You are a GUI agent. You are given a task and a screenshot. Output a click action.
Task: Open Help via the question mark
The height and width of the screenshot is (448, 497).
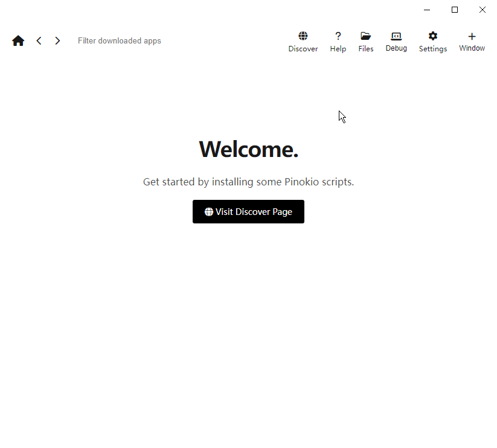tap(338, 42)
